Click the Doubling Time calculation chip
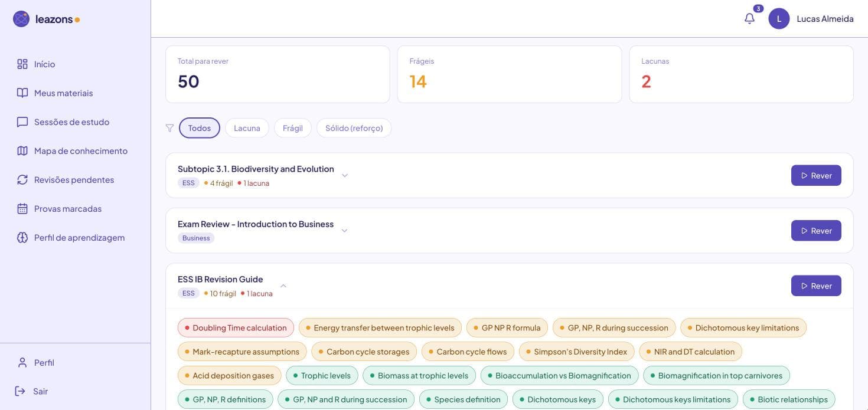Screen dimensions: 868x410 coord(236,328)
